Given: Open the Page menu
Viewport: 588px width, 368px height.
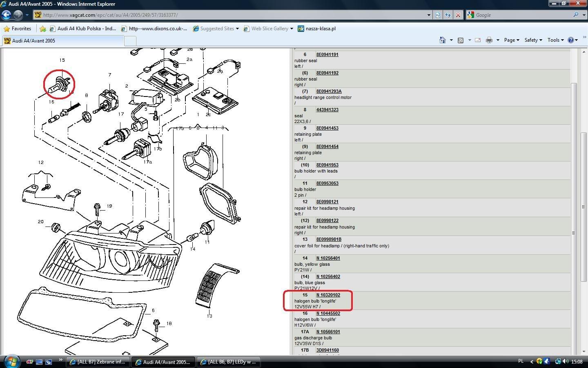Looking at the screenshot, I should click(512, 40).
